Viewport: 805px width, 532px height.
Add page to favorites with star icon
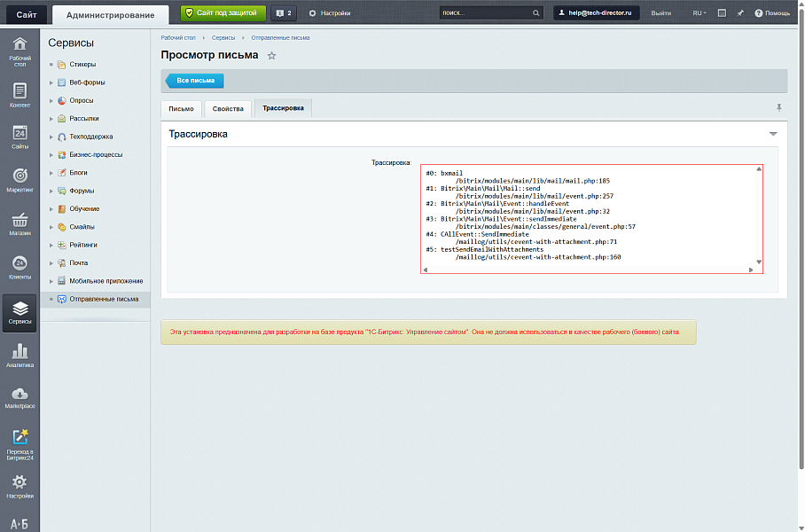pyautogui.click(x=271, y=56)
